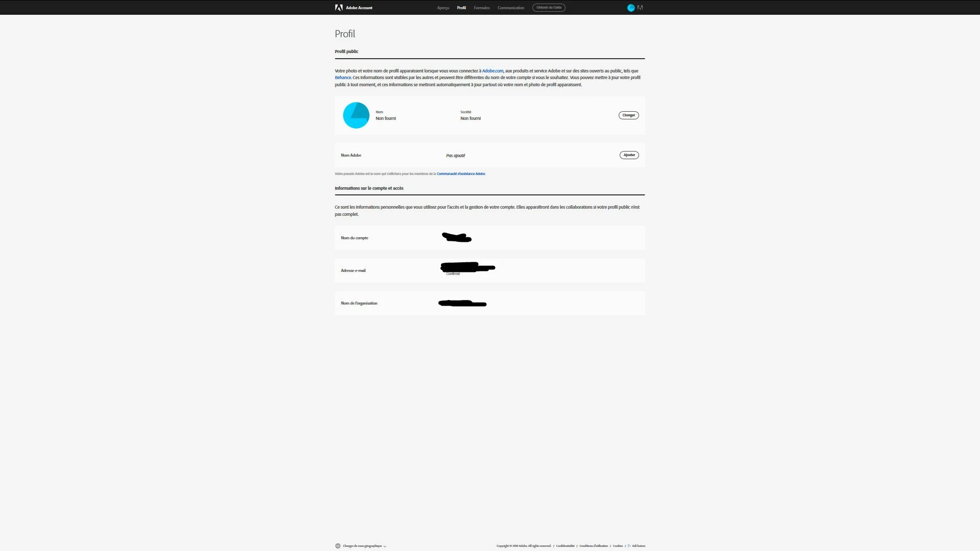The height and width of the screenshot is (551, 980).
Task: Open the Aperçu tab
Action: (x=443, y=8)
